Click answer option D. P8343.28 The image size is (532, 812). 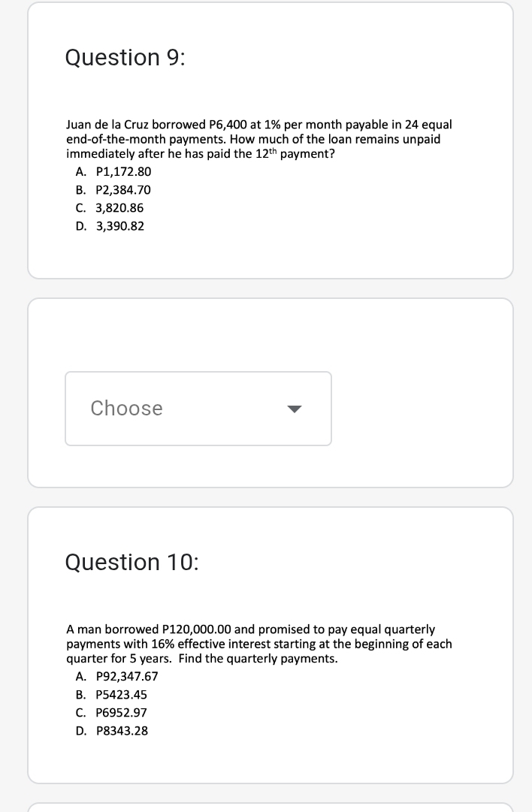click(x=112, y=730)
